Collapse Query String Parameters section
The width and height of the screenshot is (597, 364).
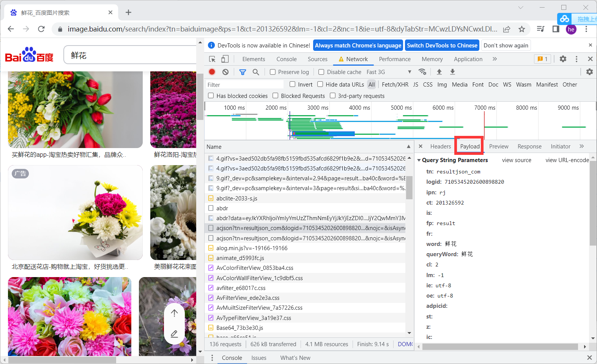coord(419,160)
